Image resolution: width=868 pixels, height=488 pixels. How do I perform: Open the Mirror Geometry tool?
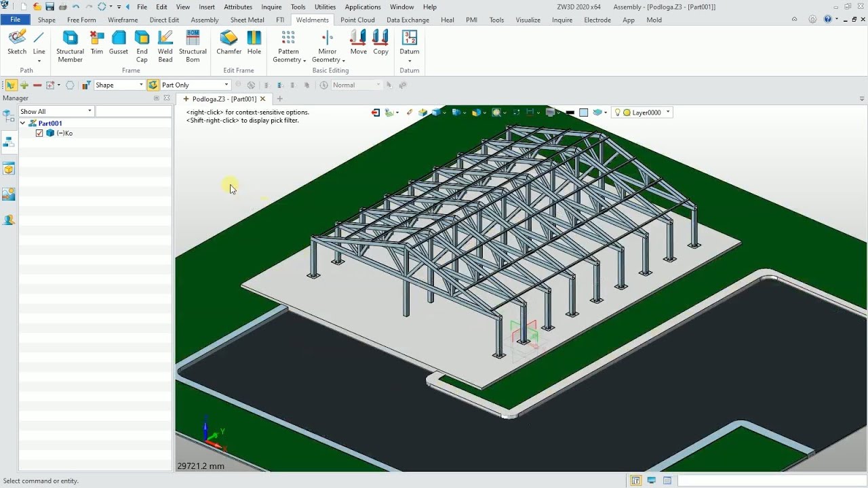tap(328, 46)
